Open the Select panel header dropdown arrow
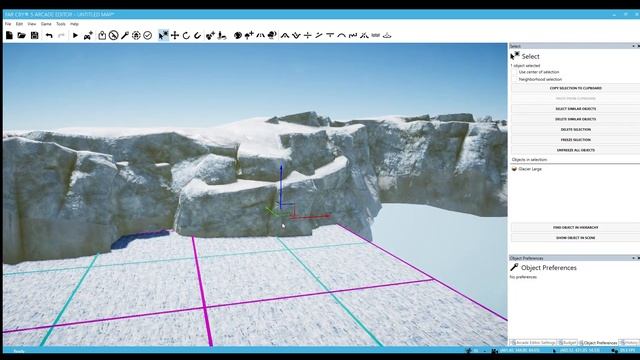The width and height of the screenshot is (640, 360). [633, 46]
